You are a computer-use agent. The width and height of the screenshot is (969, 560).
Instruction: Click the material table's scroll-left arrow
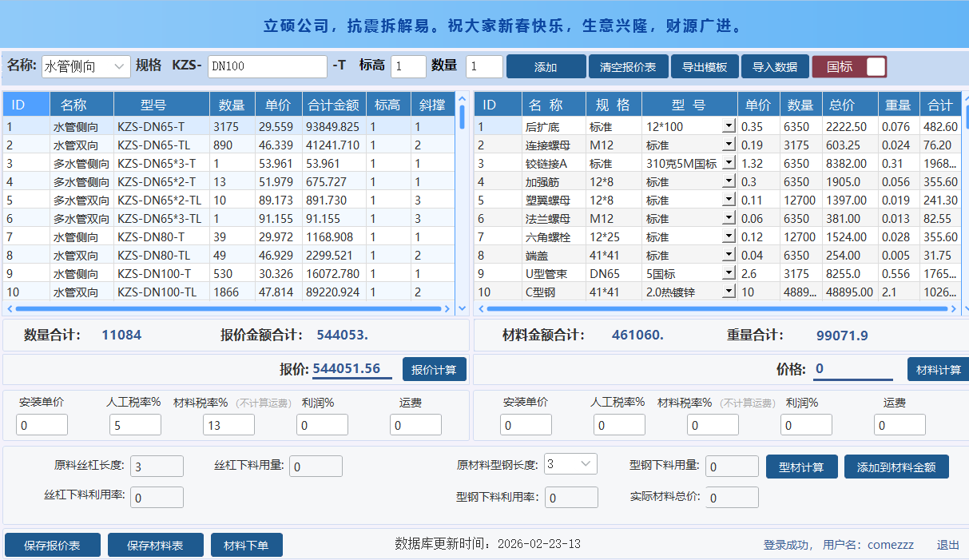point(480,308)
